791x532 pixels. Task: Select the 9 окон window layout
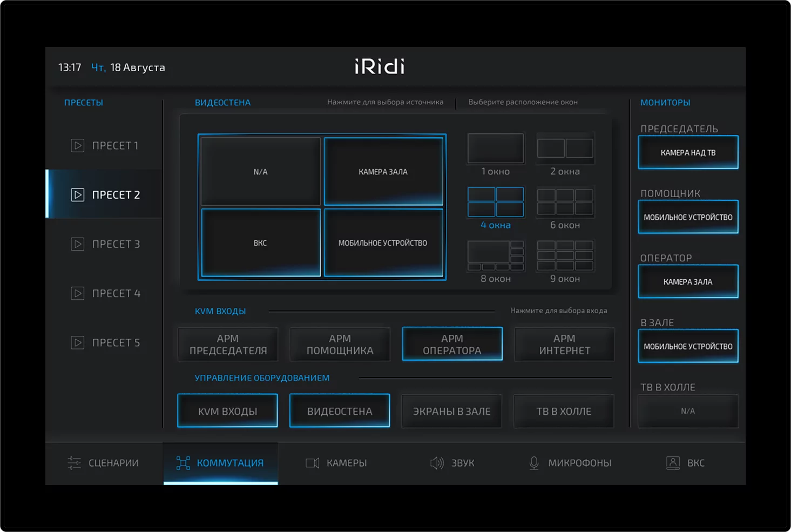pyautogui.click(x=565, y=255)
